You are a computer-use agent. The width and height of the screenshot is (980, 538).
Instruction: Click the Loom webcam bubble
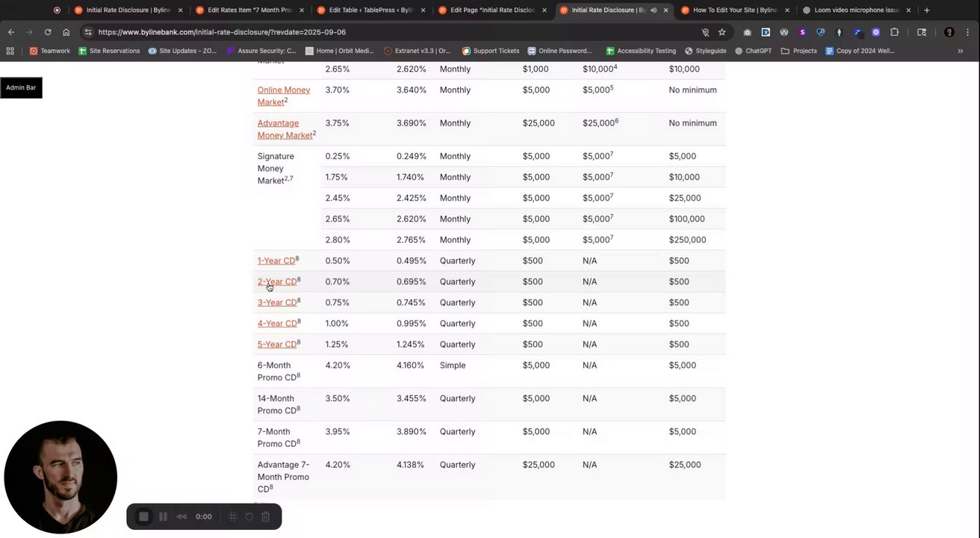pos(61,477)
